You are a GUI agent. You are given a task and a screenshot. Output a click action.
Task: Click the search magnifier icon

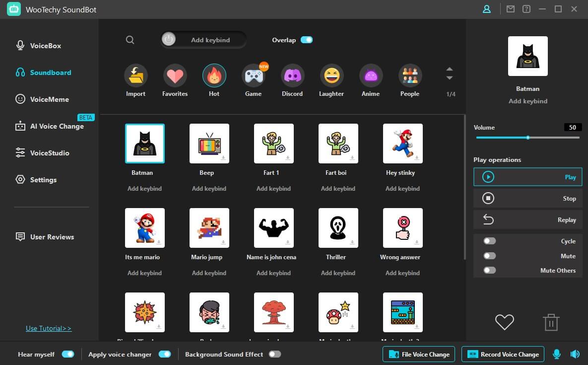click(x=130, y=40)
